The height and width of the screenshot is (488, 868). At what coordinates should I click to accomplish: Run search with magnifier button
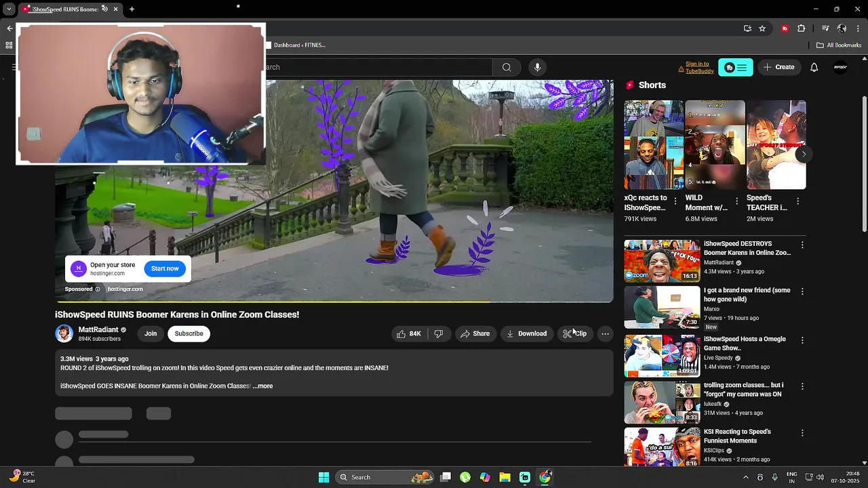coord(507,67)
